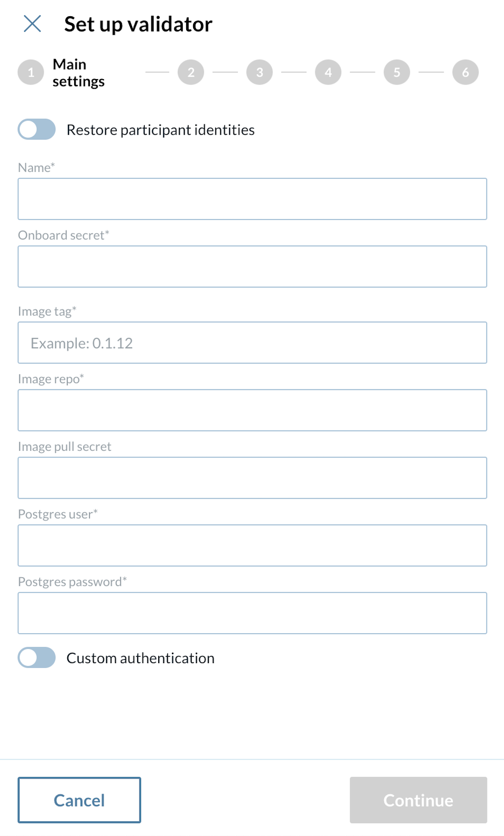Select the Postgres user input
This screenshot has height=836, width=504.
pyautogui.click(x=252, y=545)
